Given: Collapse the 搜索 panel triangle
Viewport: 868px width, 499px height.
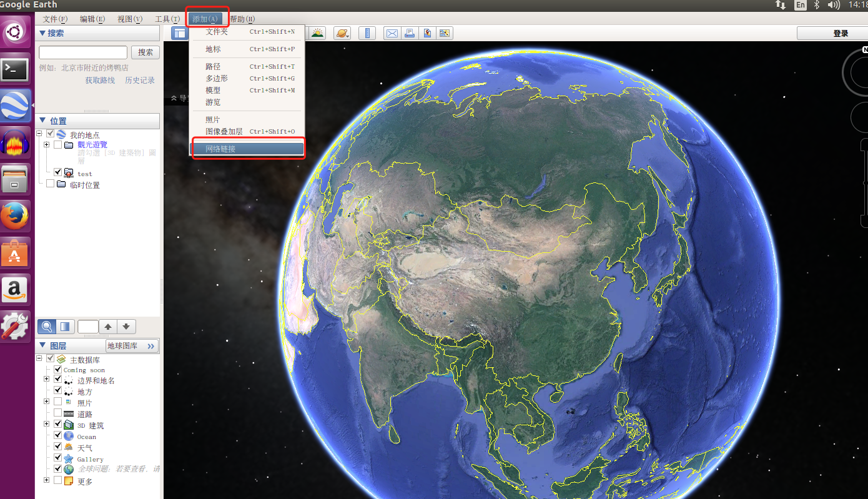Looking at the screenshot, I should point(42,33).
